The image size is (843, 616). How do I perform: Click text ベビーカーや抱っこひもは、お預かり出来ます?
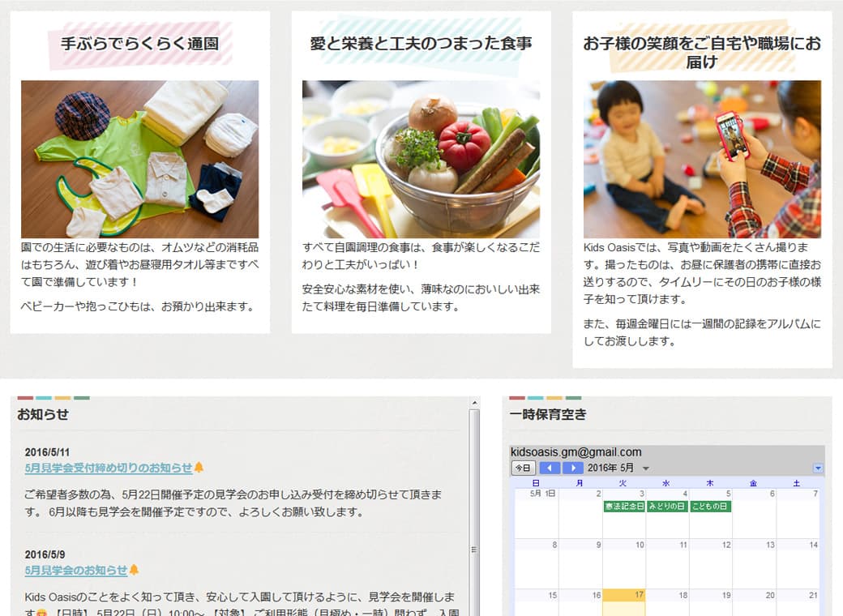click(138, 307)
